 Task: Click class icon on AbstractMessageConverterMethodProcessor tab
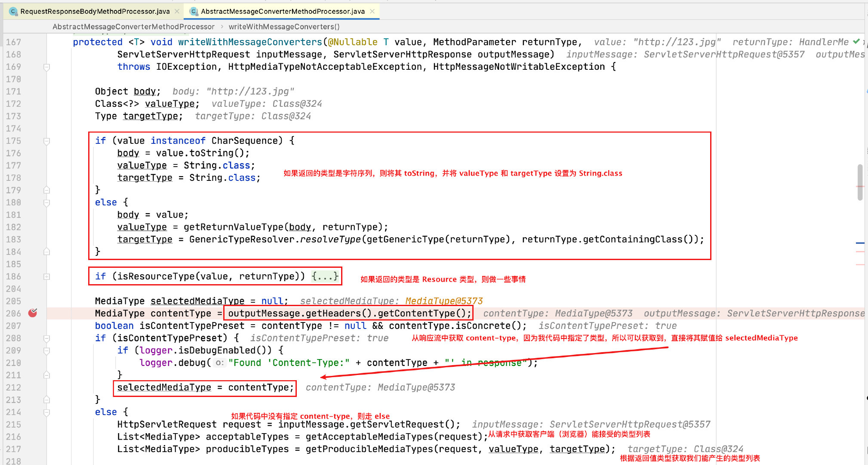(194, 12)
